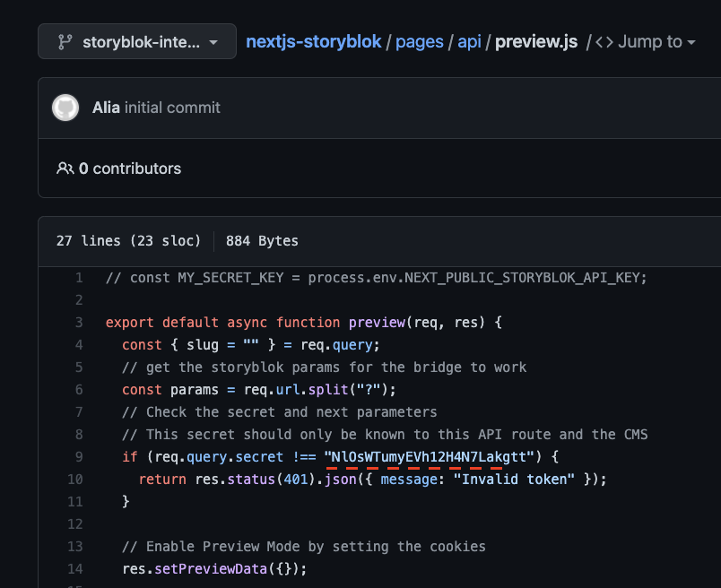Click the storyblok params comment on line 5
The image size is (721, 588).
(x=324, y=367)
